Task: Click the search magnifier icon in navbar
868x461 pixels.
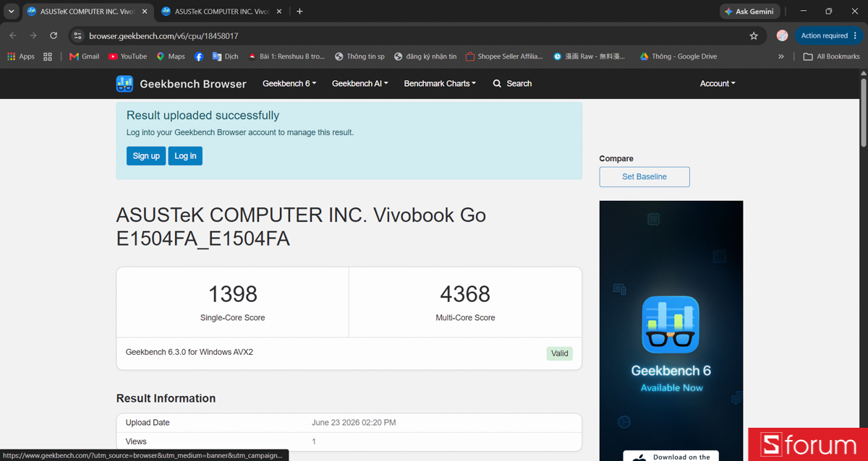Action: [497, 84]
